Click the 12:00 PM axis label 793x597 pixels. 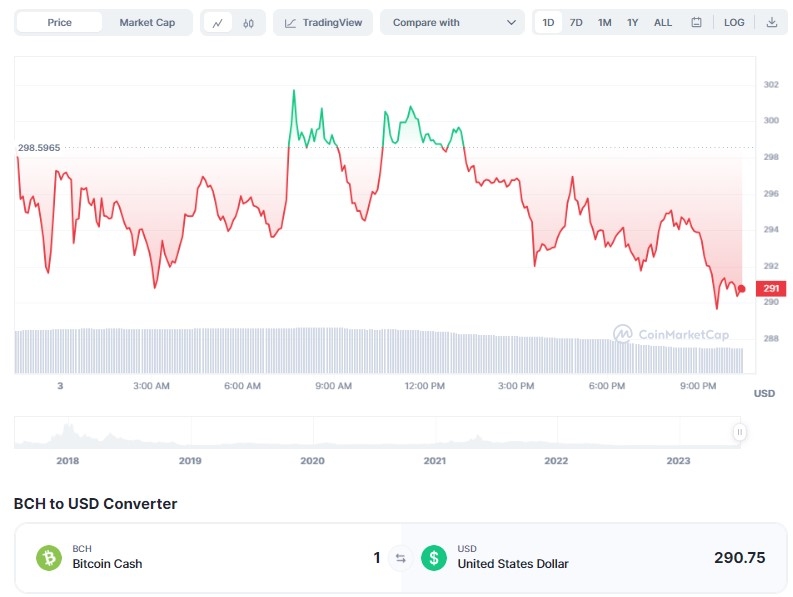click(425, 386)
